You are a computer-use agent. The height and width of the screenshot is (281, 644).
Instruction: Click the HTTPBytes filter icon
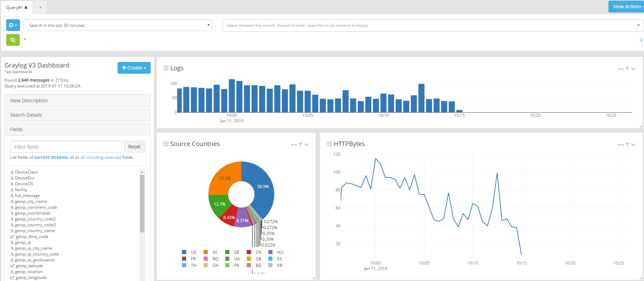click(x=627, y=144)
